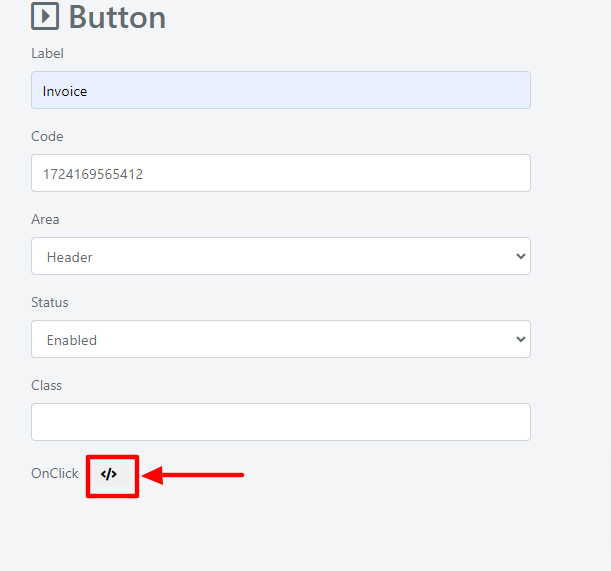Click the chevron arrow in Area select
This screenshot has width=611, height=571.
click(521, 256)
